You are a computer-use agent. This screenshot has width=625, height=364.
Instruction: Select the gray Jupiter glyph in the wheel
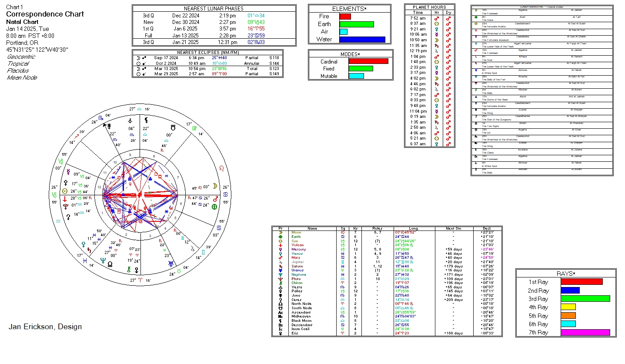tap(192, 249)
